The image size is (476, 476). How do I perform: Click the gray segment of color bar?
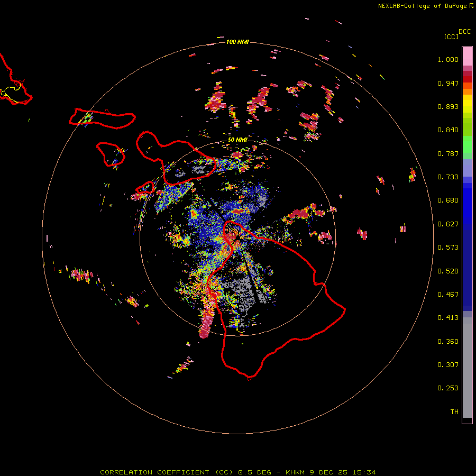(467, 368)
